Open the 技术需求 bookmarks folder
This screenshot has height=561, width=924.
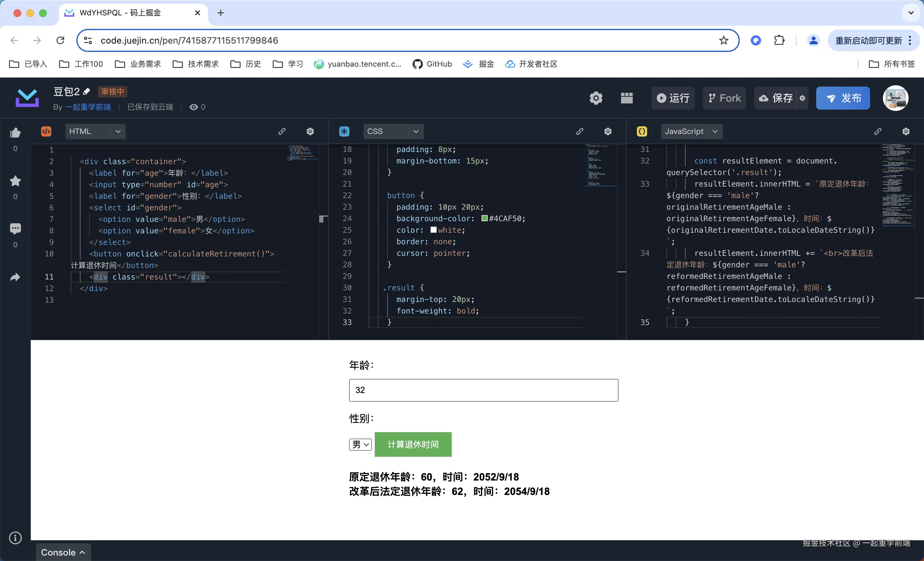tap(196, 64)
